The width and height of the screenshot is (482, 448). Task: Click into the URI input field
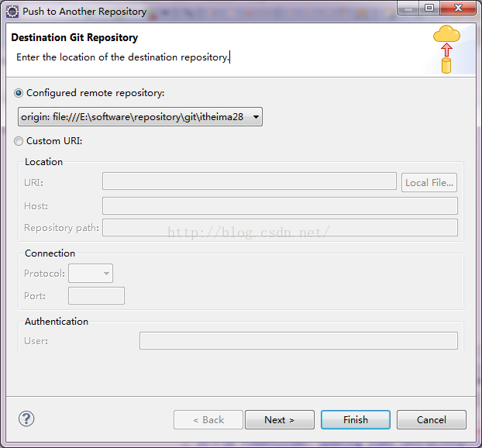[x=250, y=181]
